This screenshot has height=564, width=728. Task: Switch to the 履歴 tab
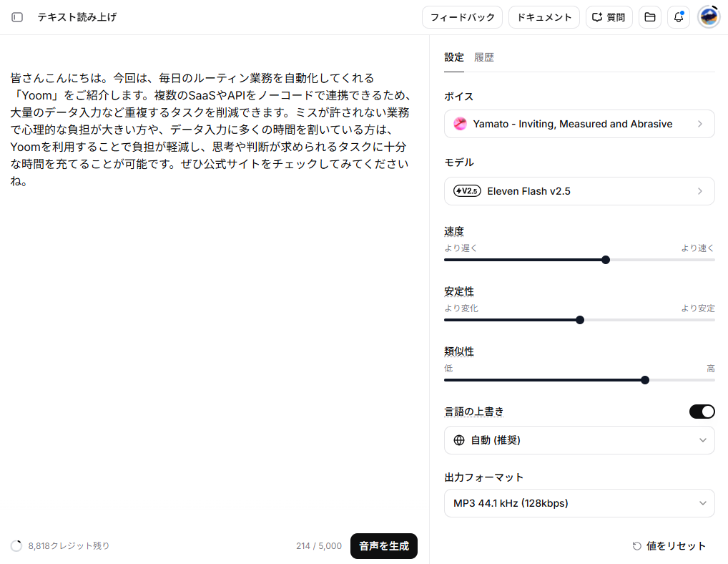(484, 57)
